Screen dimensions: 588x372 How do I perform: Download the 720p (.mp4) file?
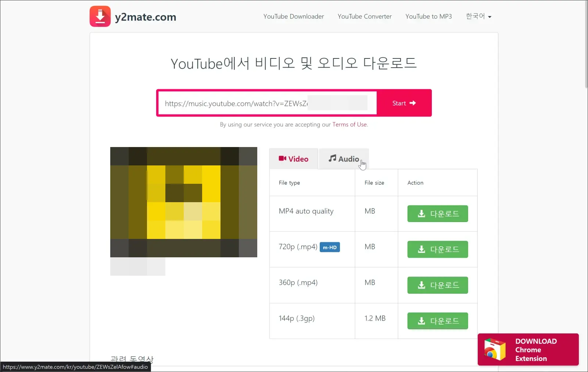(x=438, y=249)
